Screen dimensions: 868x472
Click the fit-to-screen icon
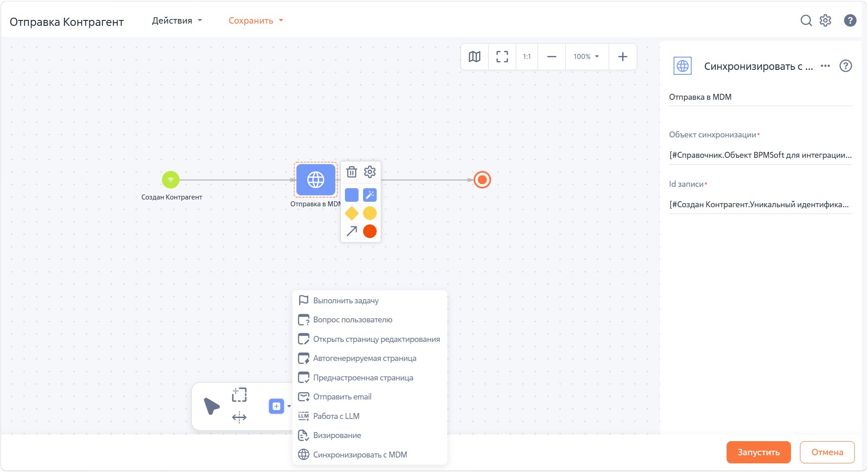[502, 57]
